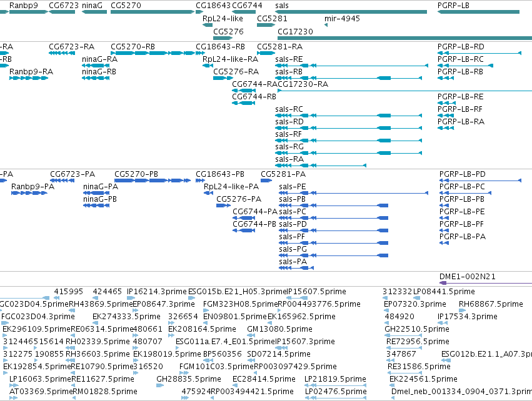The width and height of the screenshot is (532, 401).
Task: Click the mir-4945 gene label
Action: pos(342,19)
